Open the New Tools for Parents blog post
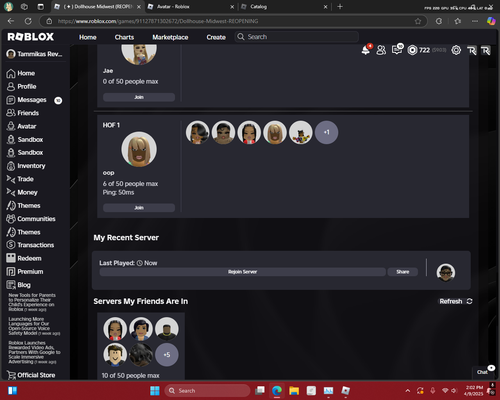500x400 pixels. [x=32, y=302]
